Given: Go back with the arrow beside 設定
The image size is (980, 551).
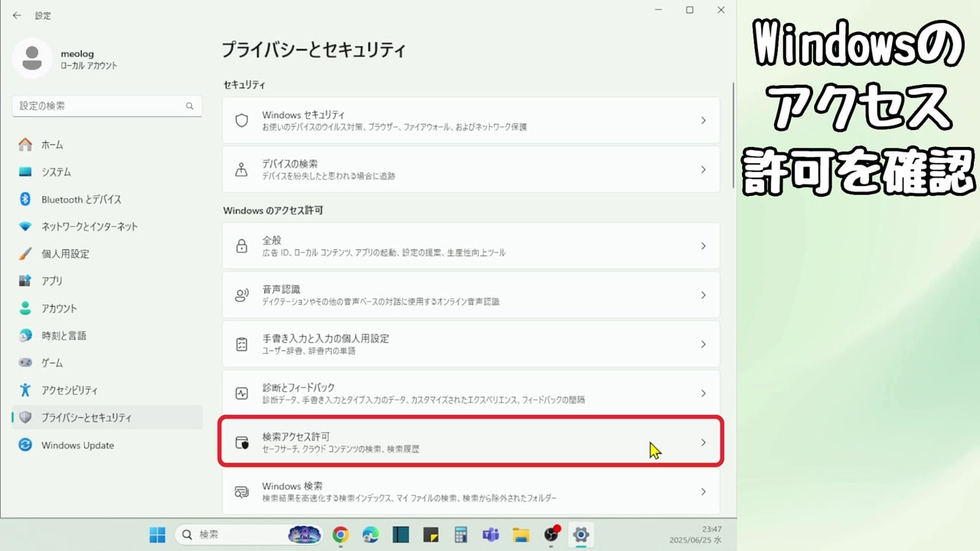Looking at the screenshot, I should pos(17,15).
